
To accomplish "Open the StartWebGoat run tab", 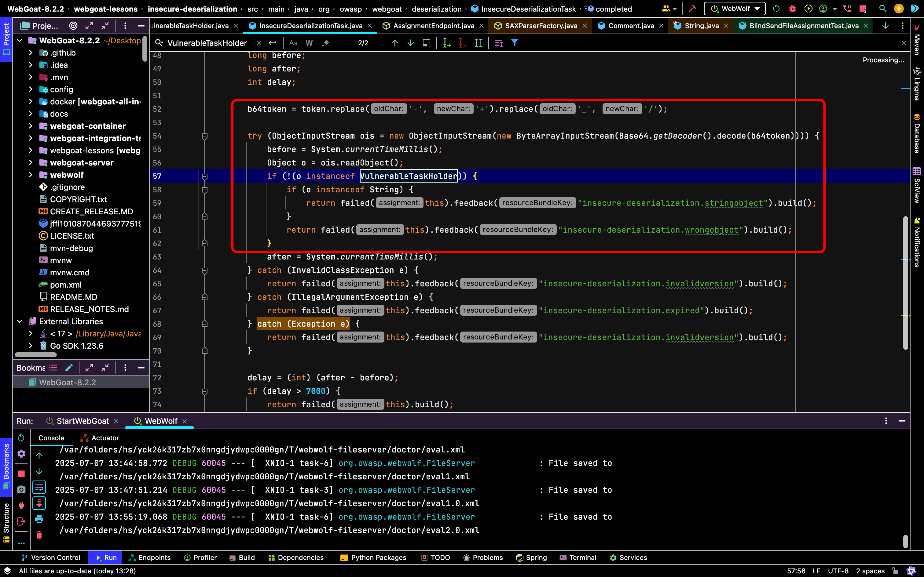I will coord(82,421).
